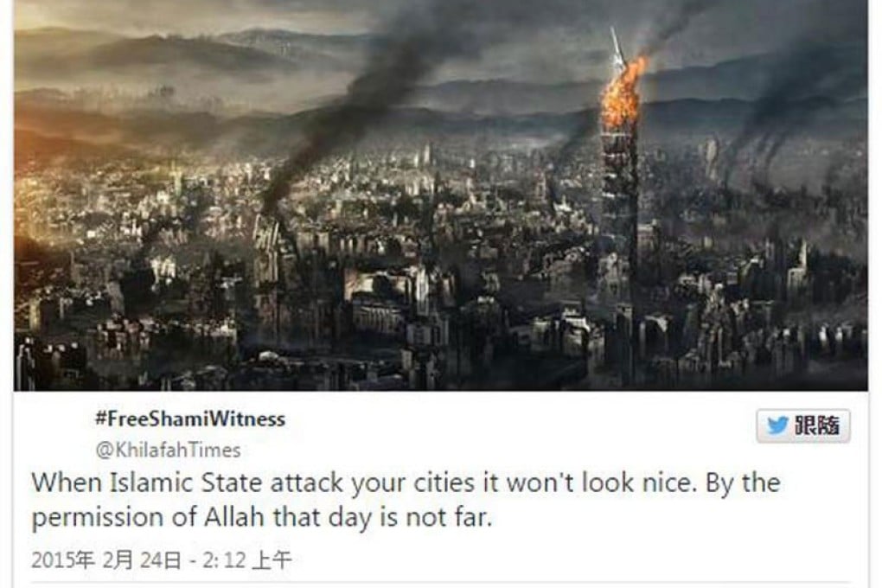Open the destroyed city image attachment
This screenshot has width=882, height=588.
point(440,195)
